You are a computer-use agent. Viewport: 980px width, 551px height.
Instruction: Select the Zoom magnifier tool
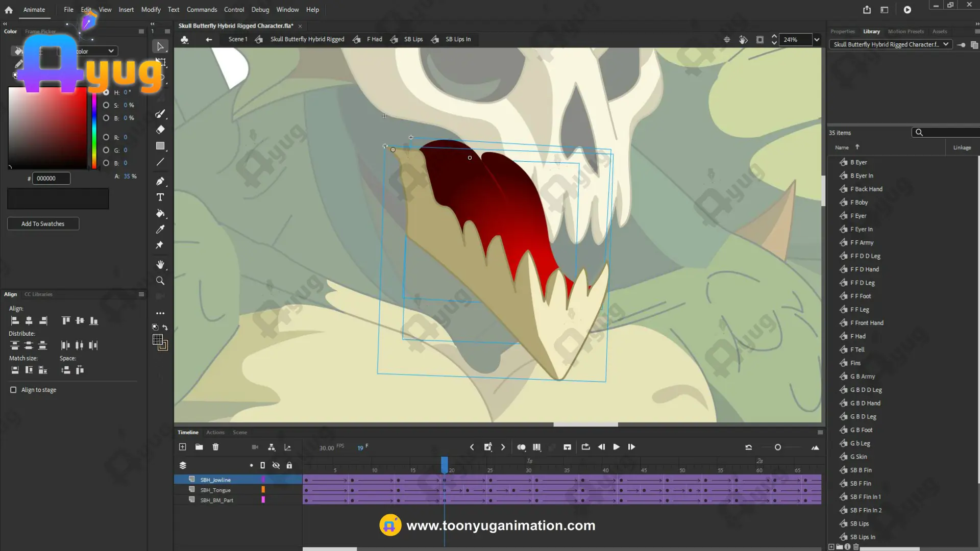coord(160,281)
